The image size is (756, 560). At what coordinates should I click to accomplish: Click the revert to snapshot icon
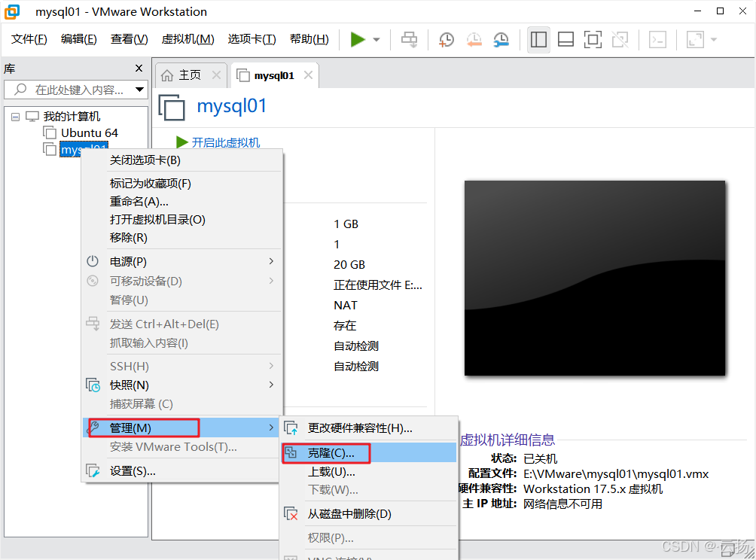(474, 40)
